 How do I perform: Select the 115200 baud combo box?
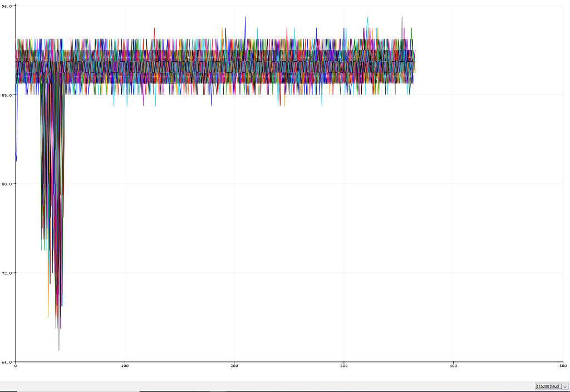(x=547, y=386)
